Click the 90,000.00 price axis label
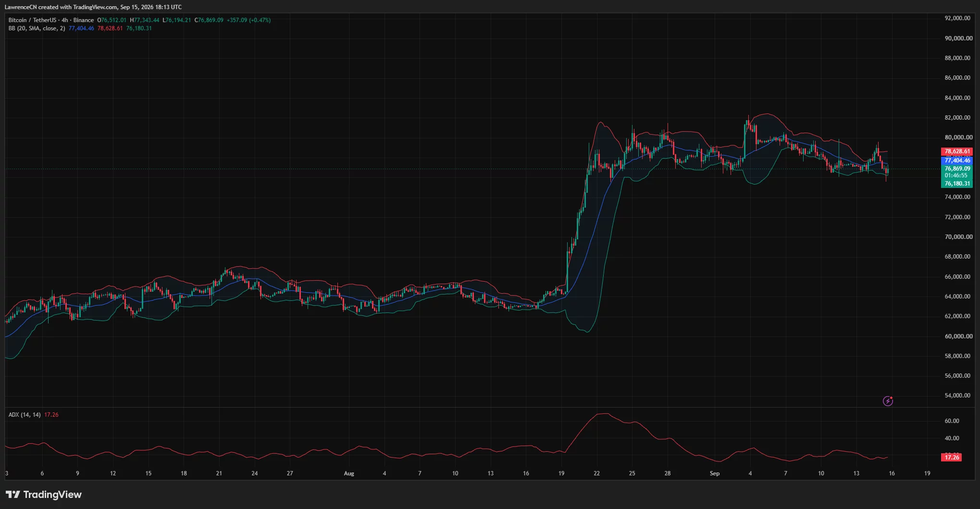The image size is (980, 509). click(957, 38)
